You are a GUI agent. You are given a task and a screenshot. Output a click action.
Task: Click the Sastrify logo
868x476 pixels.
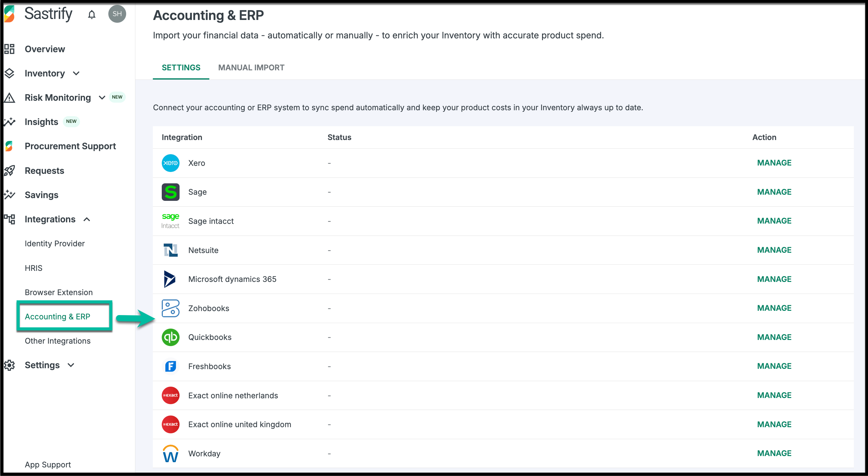pyautogui.click(x=10, y=14)
